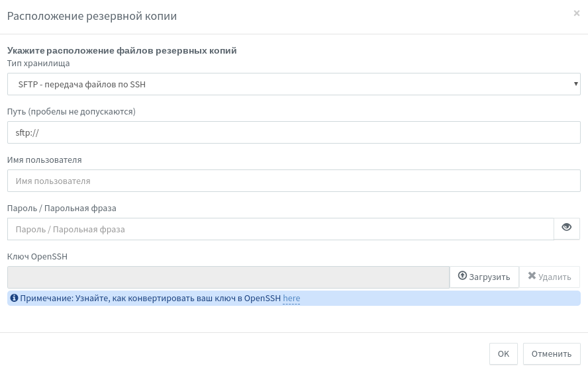Image resolution: width=588 pixels, height=372 pixels.
Task: Confirm the dialog with the OK button
Action: (x=503, y=353)
